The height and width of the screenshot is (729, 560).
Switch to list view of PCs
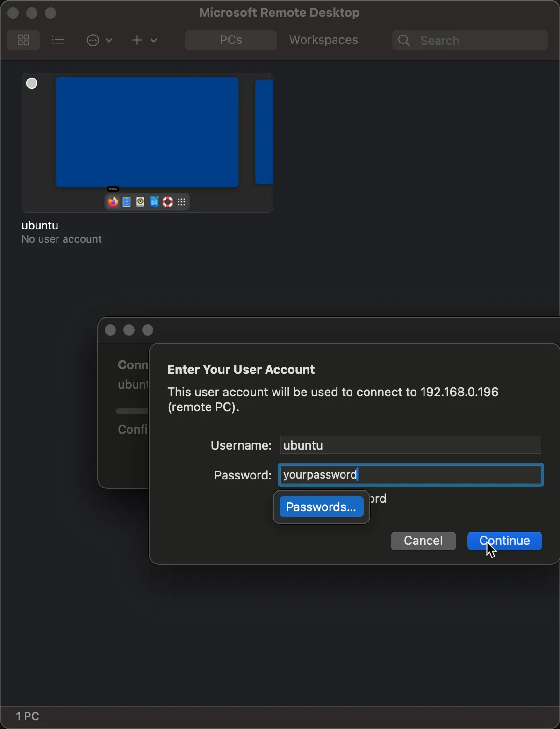coord(58,40)
